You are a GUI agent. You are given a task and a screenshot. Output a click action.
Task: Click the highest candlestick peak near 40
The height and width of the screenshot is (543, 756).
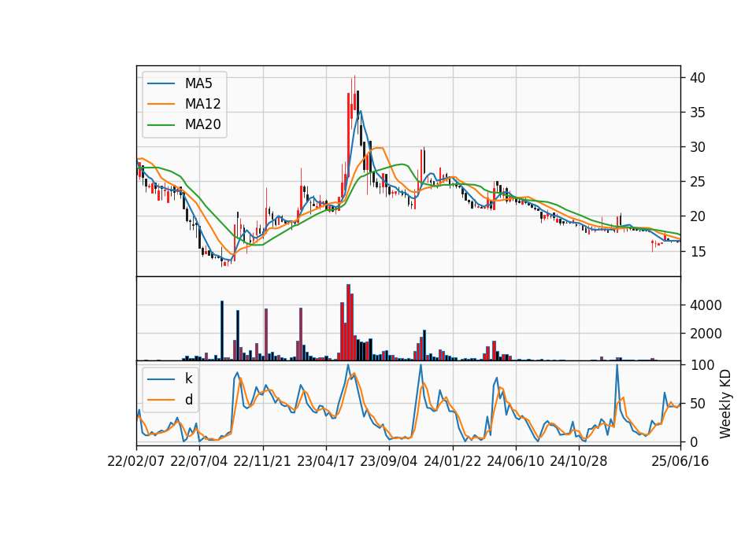click(355, 94)
